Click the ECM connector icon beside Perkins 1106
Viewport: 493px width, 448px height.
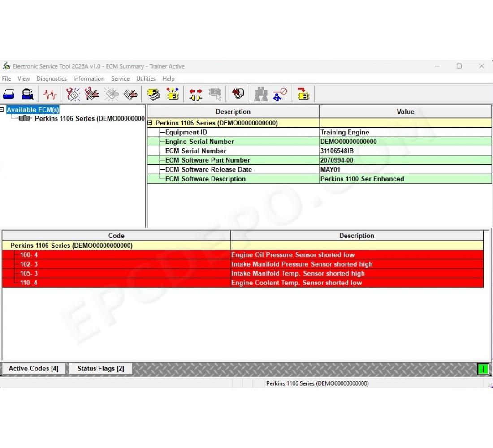[x=24, y=118]
